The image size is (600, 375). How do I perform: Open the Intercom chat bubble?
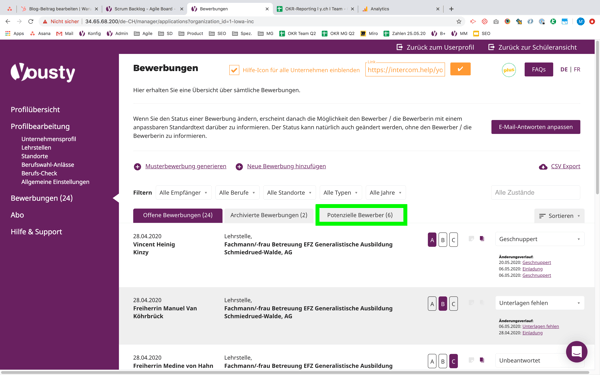tap(577, 351)
